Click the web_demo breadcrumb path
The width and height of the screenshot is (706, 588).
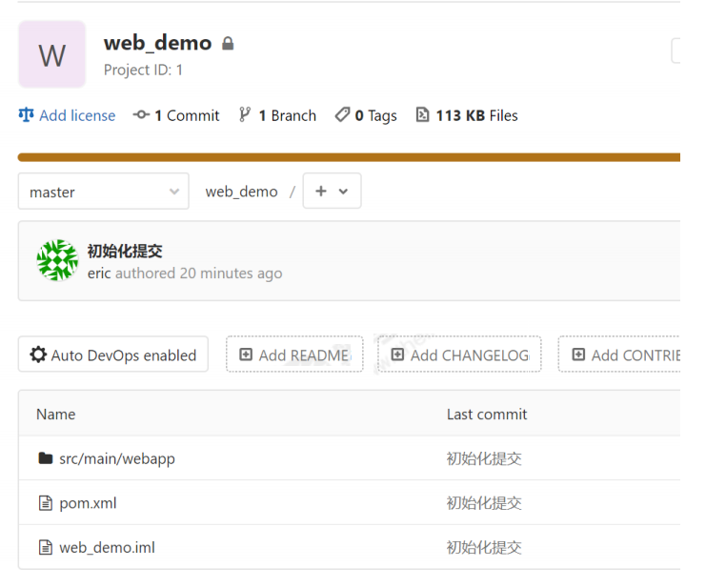click(241, 192)
